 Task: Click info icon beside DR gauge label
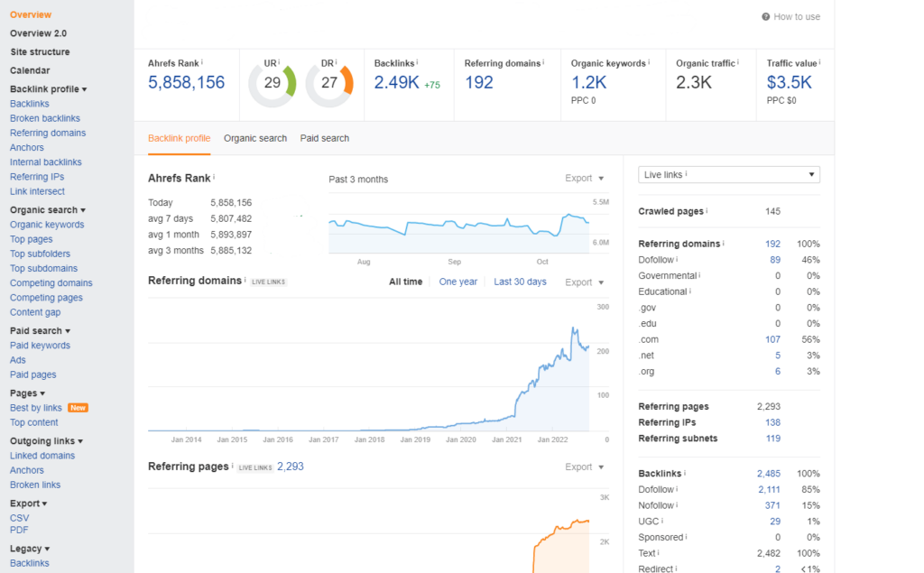click(336, 61)
